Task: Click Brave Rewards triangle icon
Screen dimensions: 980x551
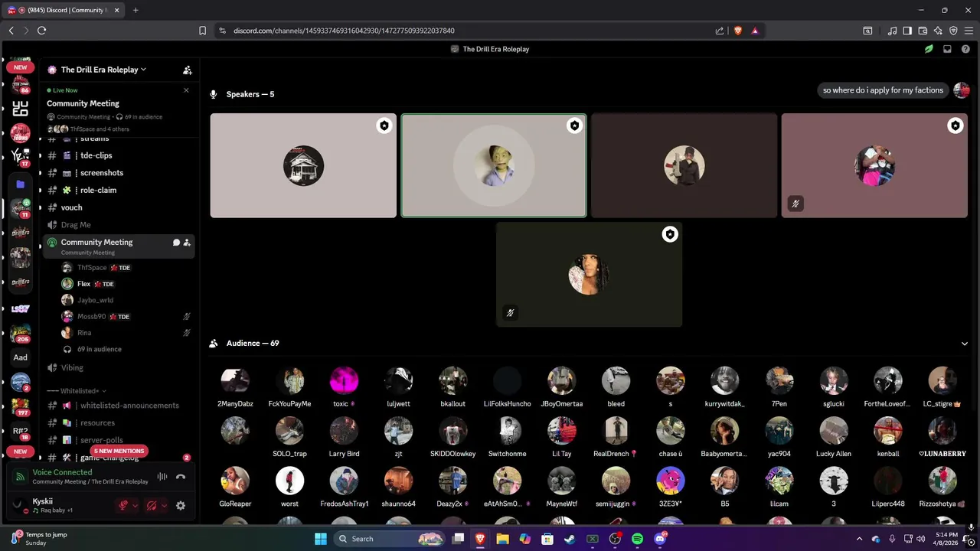Action: pos(755,31)
